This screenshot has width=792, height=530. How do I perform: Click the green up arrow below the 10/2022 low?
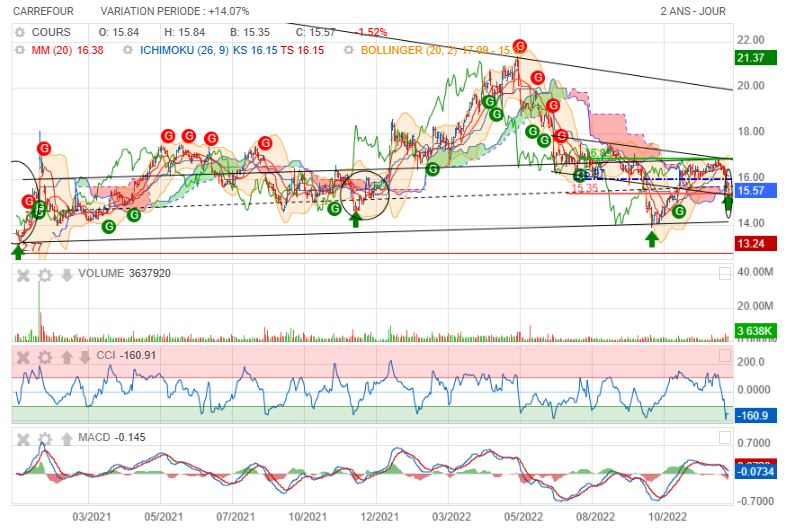652,239
